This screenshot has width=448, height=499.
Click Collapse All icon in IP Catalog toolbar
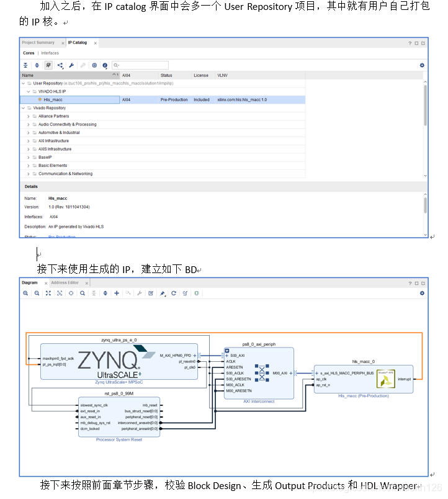[25, 65]
